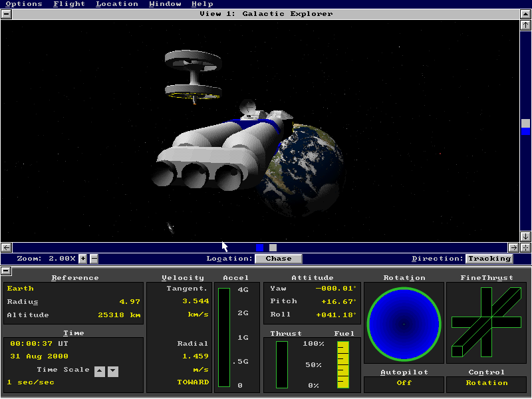Click the FineThrust 3D axis control

(x=486, y=322)
